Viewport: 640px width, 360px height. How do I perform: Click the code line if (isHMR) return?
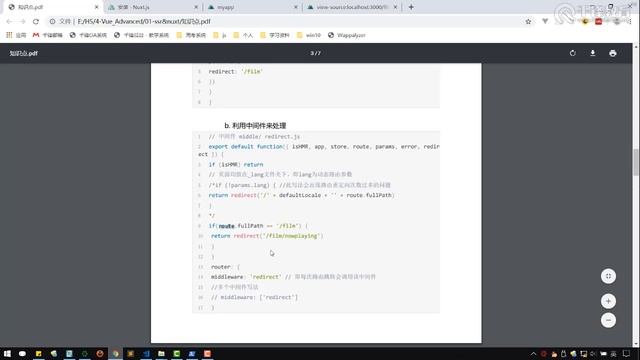(236, 164)
